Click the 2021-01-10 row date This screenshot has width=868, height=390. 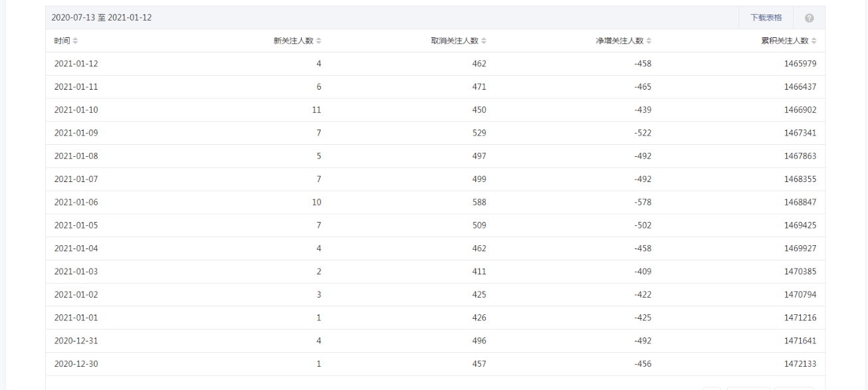pyautogui.click(x=76, y=110)
